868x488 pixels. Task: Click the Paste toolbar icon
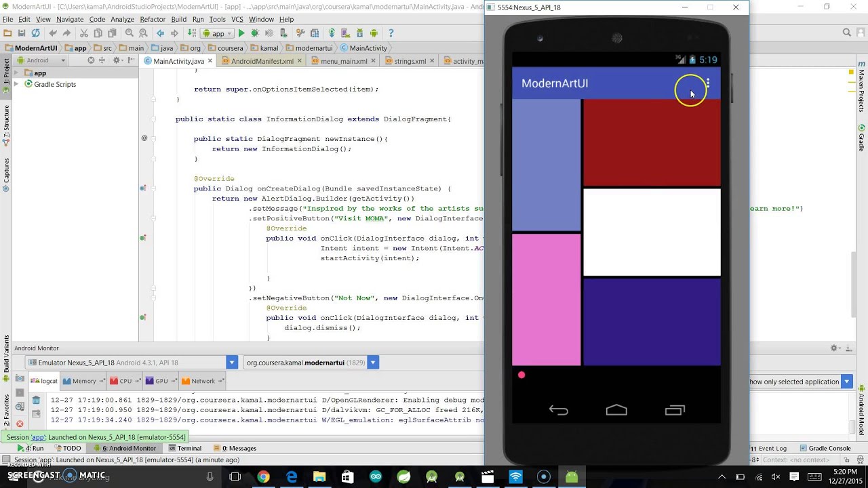[112, 33]
